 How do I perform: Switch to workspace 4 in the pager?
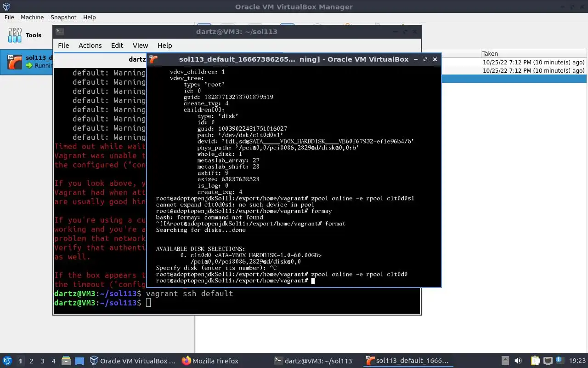pyautogui.click(x=54, y=361)
